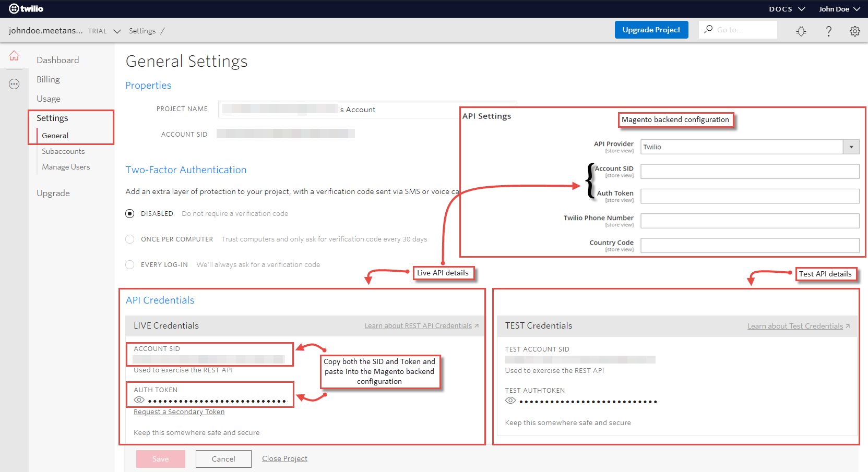The width and height of the screenshot is (868, 472).
Task: Click the TEST ACCOUNT SID value
Action: coord(580,359)
